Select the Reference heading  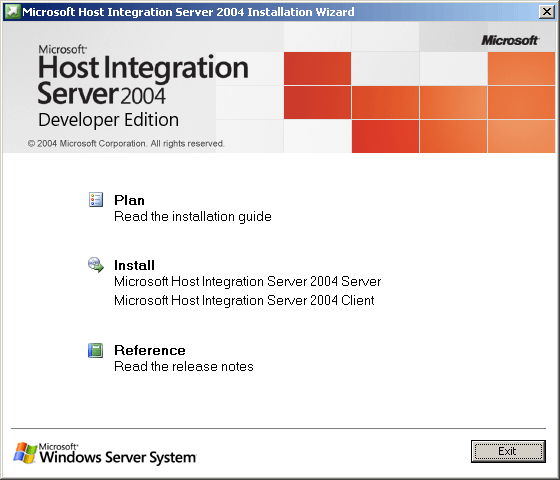coord(150,350)
